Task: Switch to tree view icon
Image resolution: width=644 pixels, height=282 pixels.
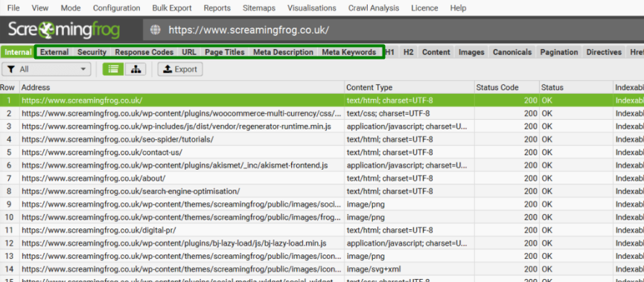Action: pyautogui.click(x=136, y=69)
